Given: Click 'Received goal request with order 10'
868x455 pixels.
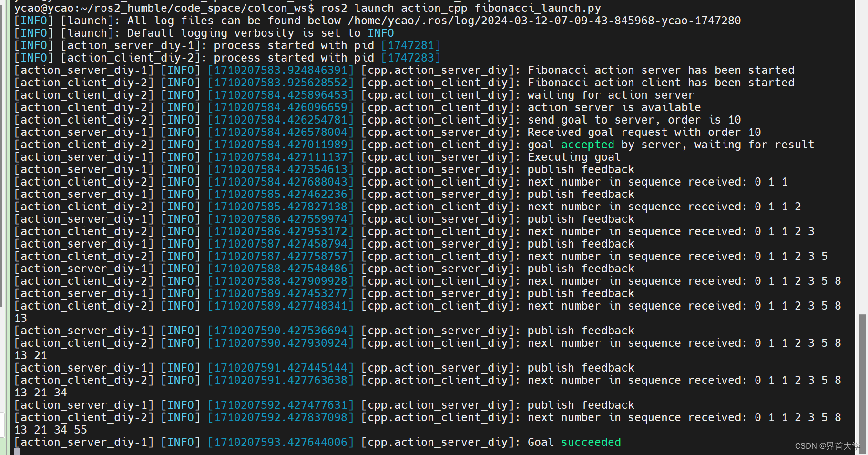Looking at the screenshot, I should tap(644, 132).
